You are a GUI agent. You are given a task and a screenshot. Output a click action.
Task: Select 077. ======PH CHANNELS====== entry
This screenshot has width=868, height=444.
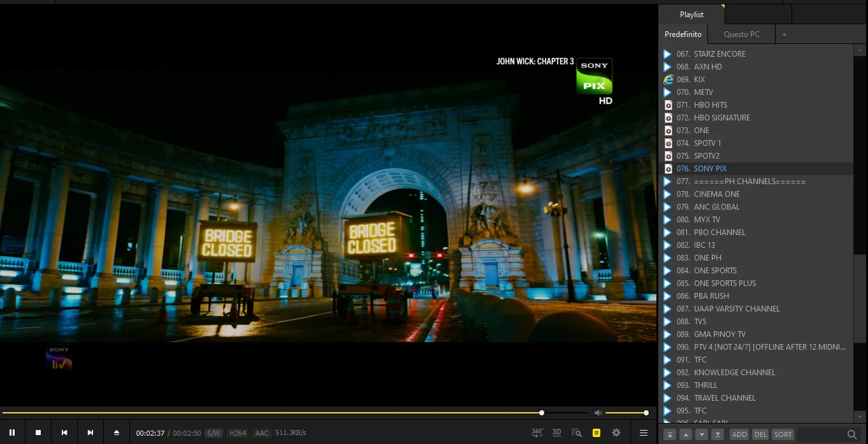[756, 182]
